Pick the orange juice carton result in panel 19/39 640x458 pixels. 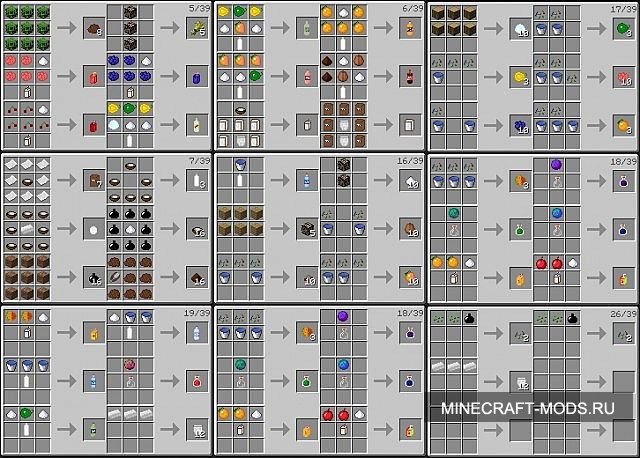94,333
